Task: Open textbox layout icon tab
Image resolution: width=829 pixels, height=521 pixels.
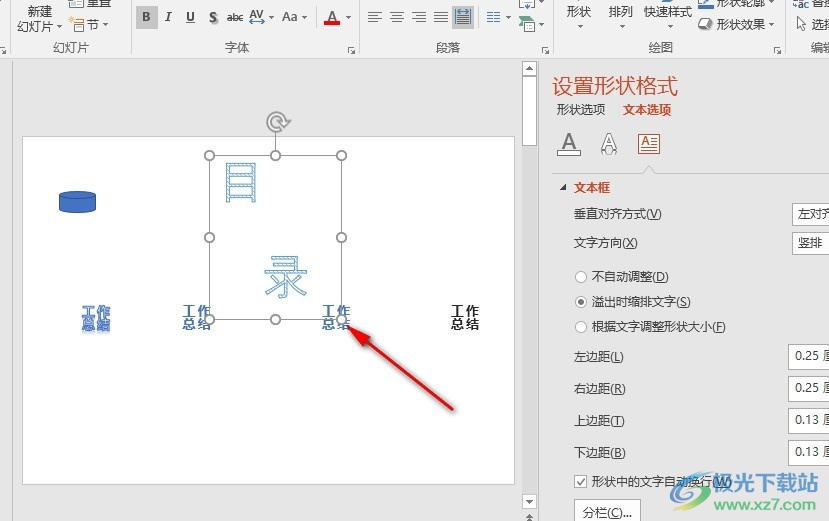Action: tap(649, 144)
